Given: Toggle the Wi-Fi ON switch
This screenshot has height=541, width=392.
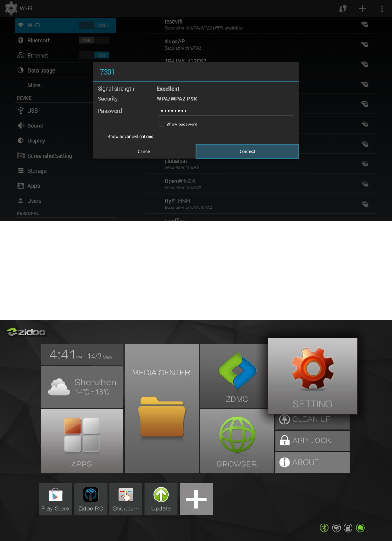Looking at the screenshot, I should point(94,25).
